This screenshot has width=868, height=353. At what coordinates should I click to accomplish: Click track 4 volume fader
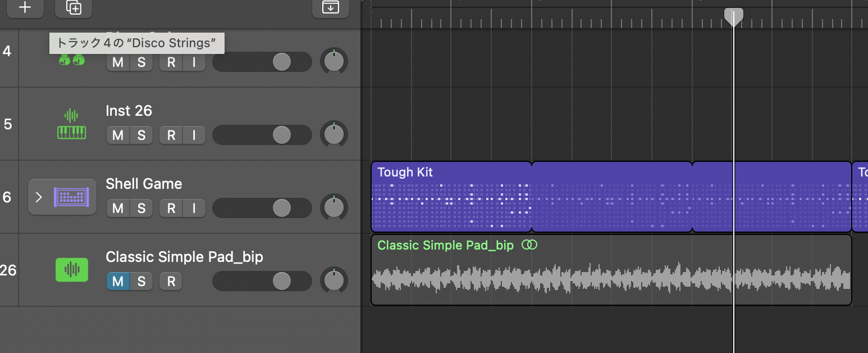point(262,62)
